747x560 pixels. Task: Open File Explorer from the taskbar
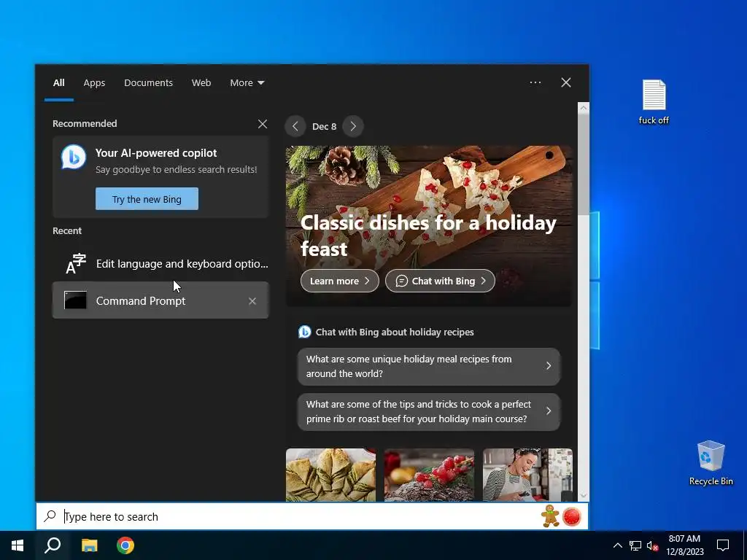(x=89, y=545)
